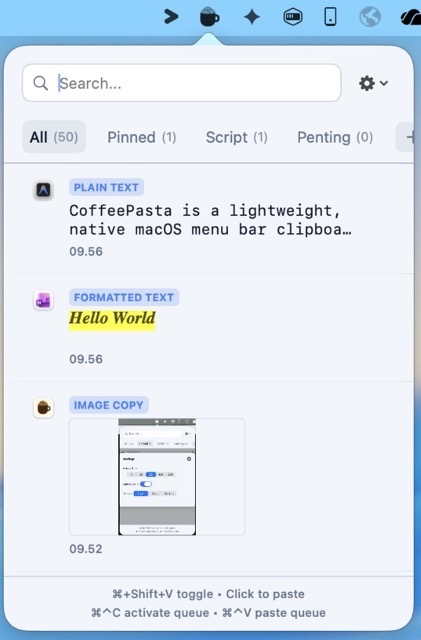
Task: Click the activate queue shortcut hint text
Action: click(150, 613)
